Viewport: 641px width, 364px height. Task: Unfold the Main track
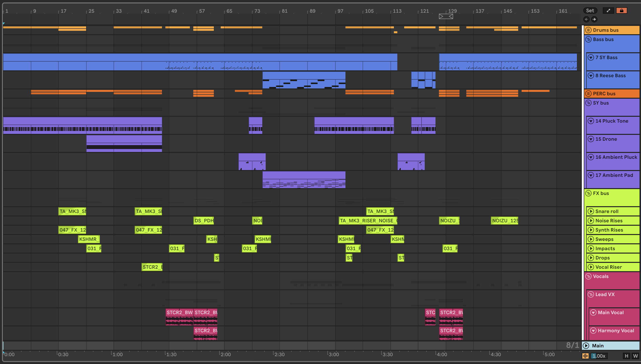point(586,345)
